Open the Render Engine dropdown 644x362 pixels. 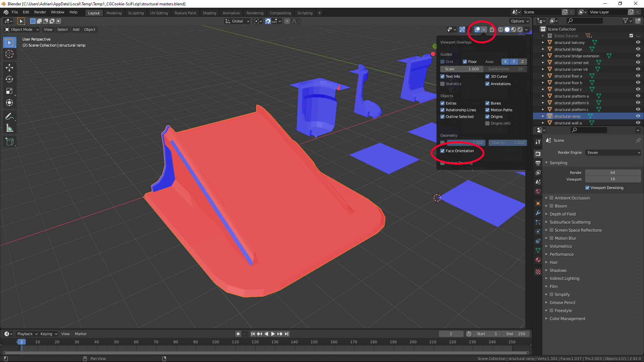pyautogui.click(x=613, y=153)
